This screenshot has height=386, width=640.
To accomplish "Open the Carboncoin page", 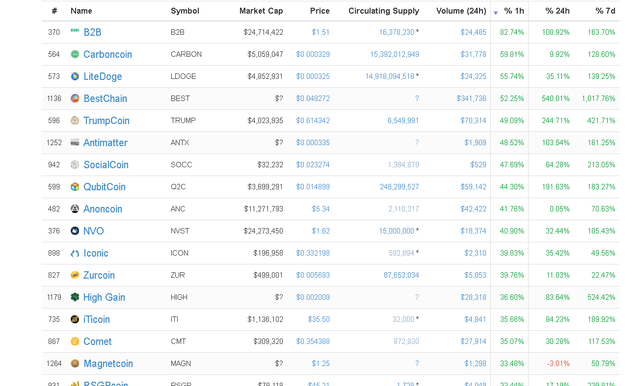I will point(108,54).
